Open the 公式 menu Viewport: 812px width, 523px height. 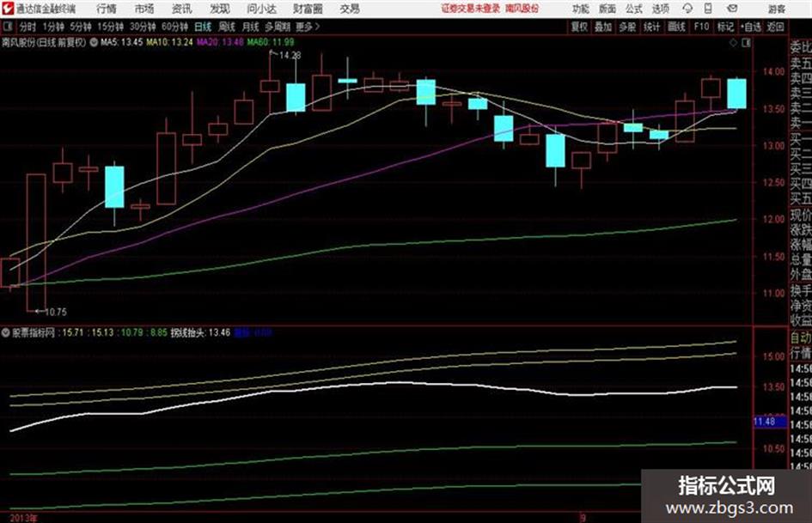[x=634, y=9]
